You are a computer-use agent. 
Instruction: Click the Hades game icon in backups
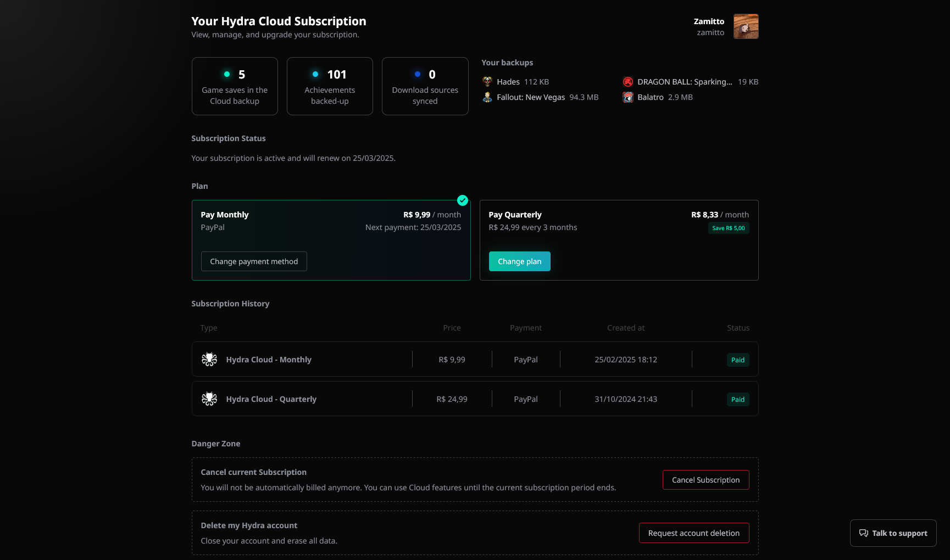[487, 82]
